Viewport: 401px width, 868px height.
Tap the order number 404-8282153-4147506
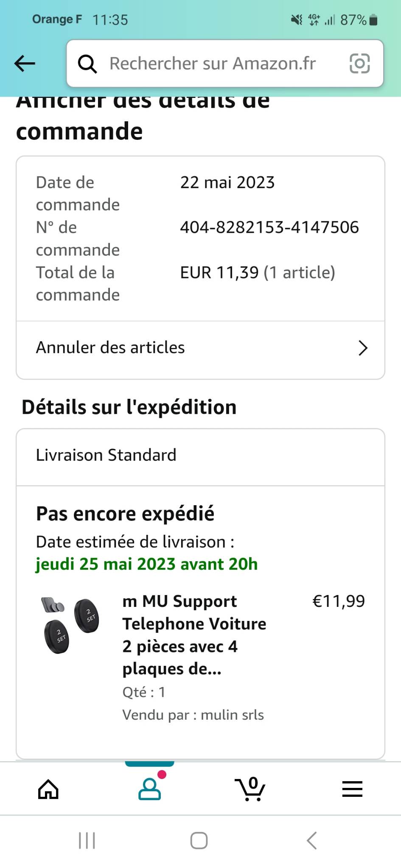pos(269,228)
